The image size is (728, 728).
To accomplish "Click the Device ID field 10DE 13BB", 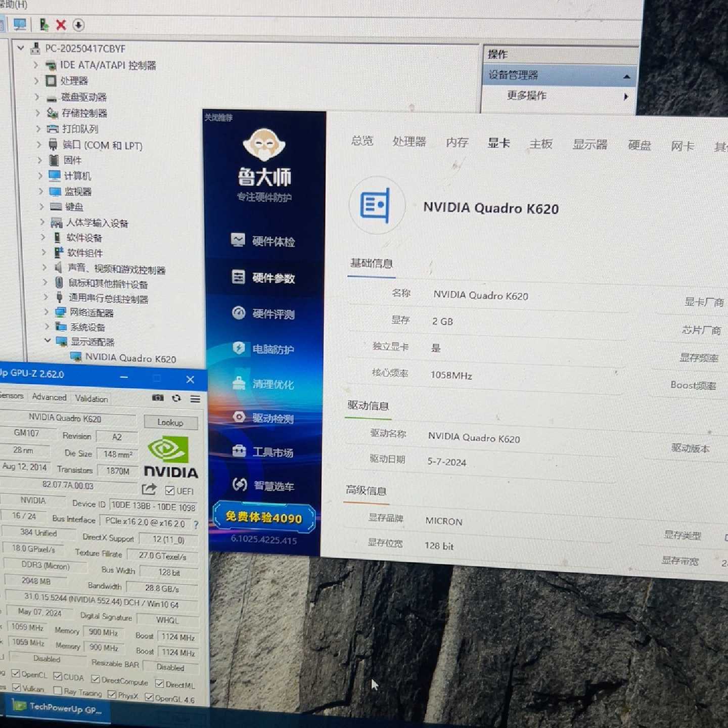I will click(153, 506).
